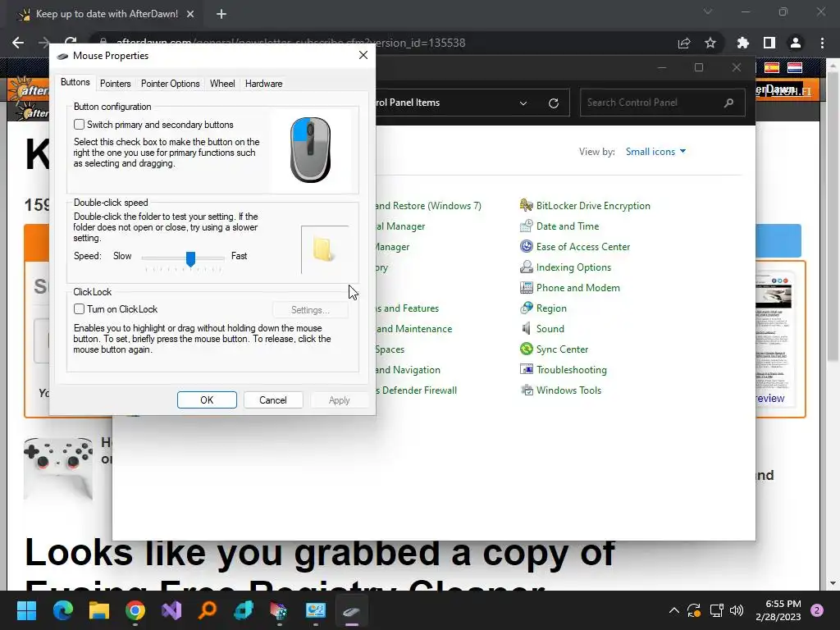The height and width of the screenshot is (630, 840).
Task: Open the Date and Time icon
Action: pyautogui.click(x=527, y=226)
